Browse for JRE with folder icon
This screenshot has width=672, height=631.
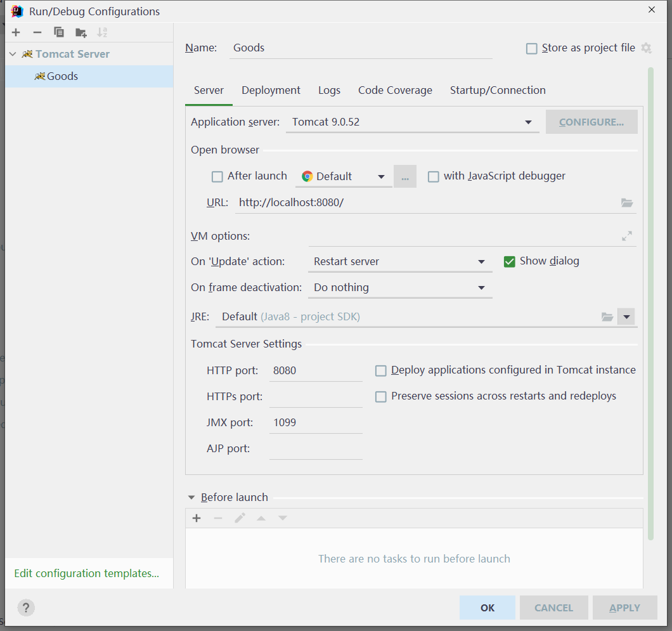click(607, 317)
